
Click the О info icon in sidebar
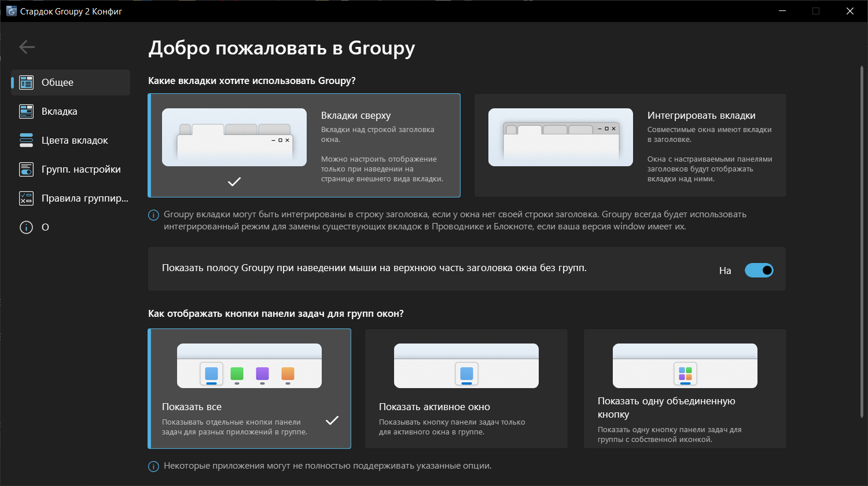26,227
